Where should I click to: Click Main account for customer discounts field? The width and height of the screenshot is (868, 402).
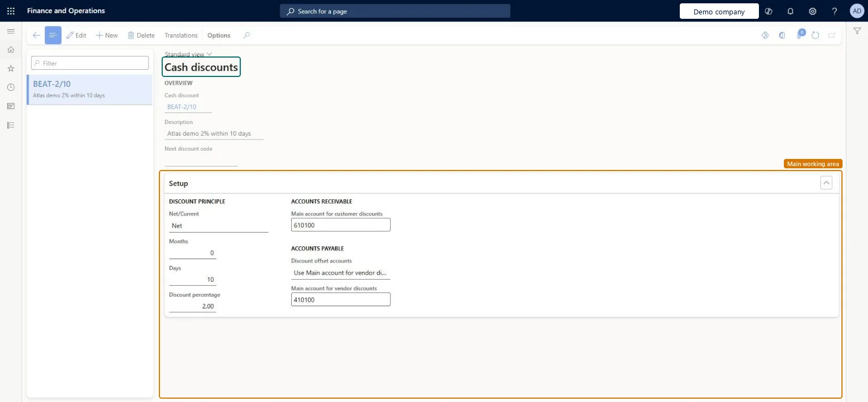coord(340,225)
